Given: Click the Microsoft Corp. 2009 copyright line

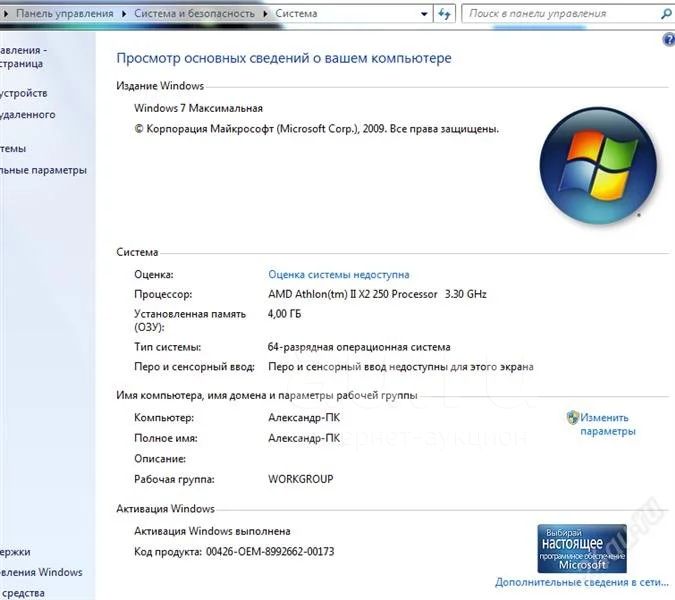Looking at the screenshot, I should pos(316,129).
